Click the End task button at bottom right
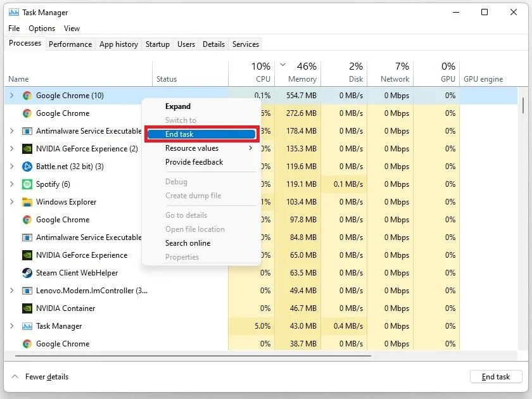Image resolution: width=532 pixels, height=399 pixels. pyautogui.click(x=496, y=377)
